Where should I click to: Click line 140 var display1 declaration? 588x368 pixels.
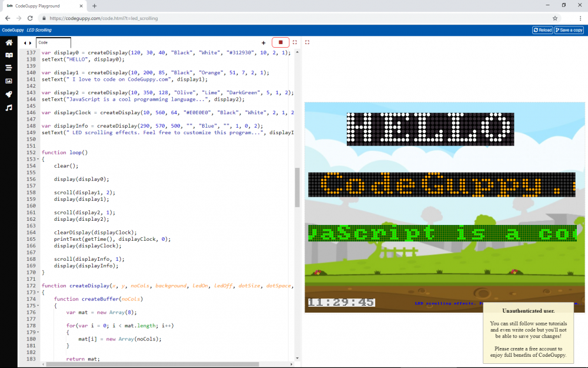(x=155, y=72)
